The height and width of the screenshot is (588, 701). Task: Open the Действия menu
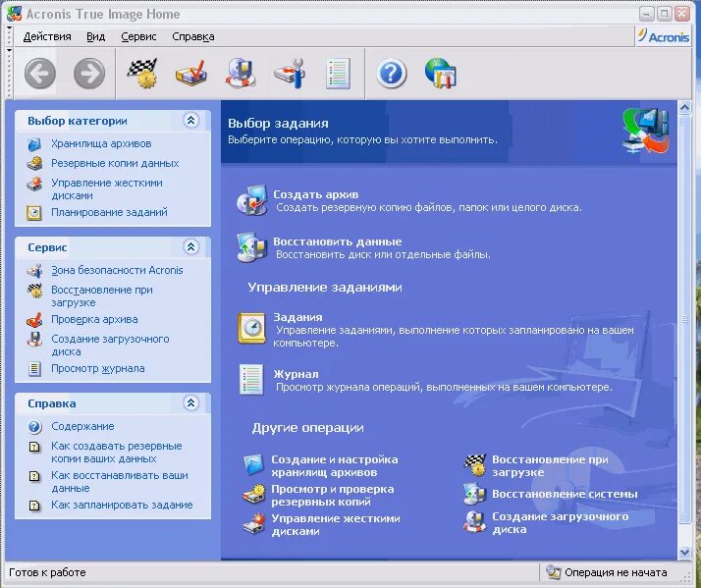(47, 36)
